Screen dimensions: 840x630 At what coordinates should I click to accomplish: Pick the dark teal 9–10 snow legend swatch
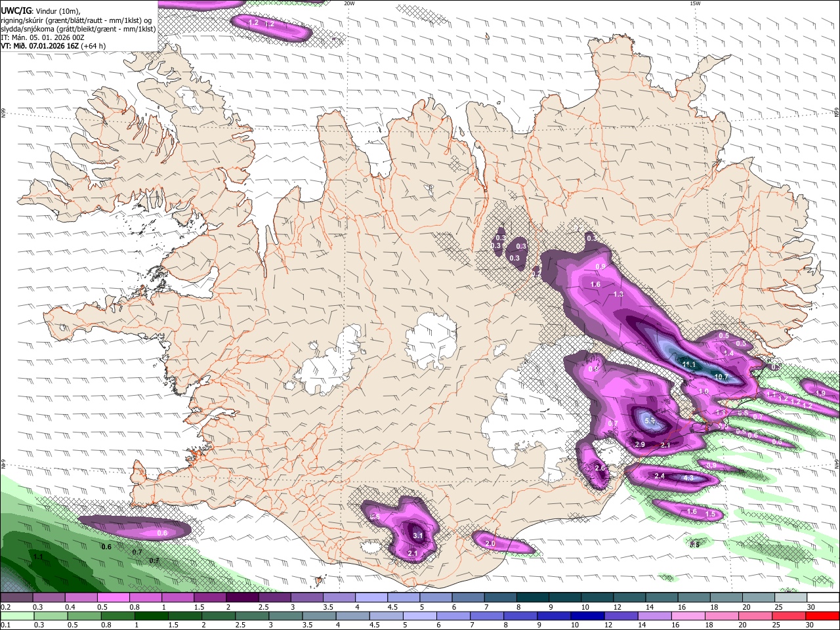pyautogui.click(x=564, y=598)
